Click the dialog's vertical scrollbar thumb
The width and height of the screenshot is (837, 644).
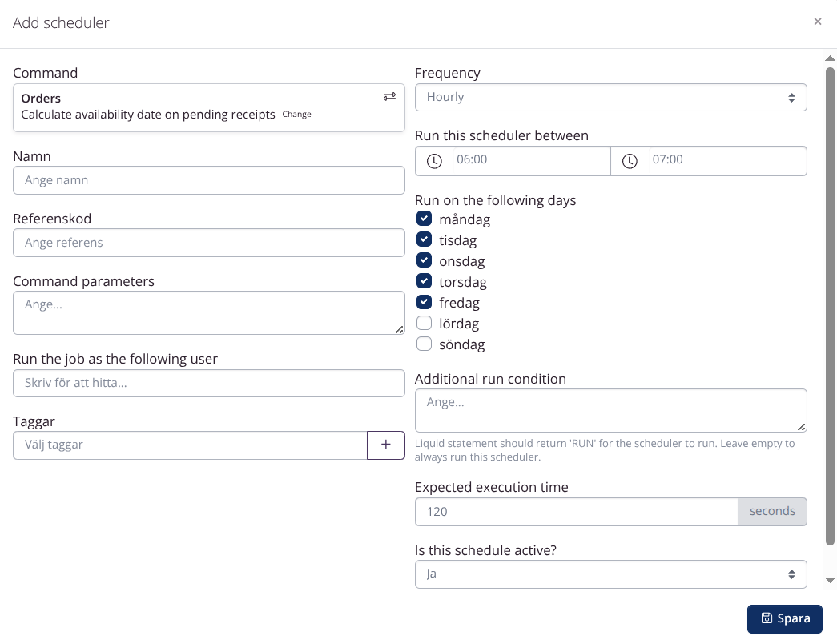click(830, 306)
